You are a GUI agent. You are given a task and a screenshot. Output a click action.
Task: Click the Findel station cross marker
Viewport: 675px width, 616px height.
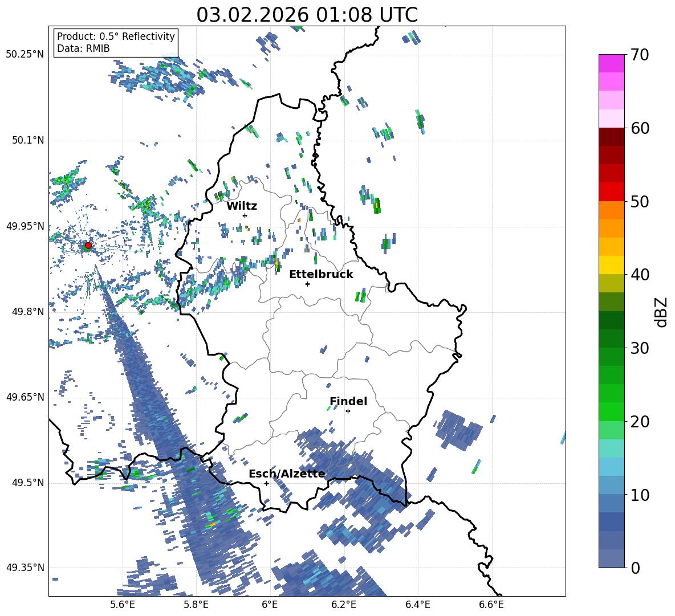348,411
